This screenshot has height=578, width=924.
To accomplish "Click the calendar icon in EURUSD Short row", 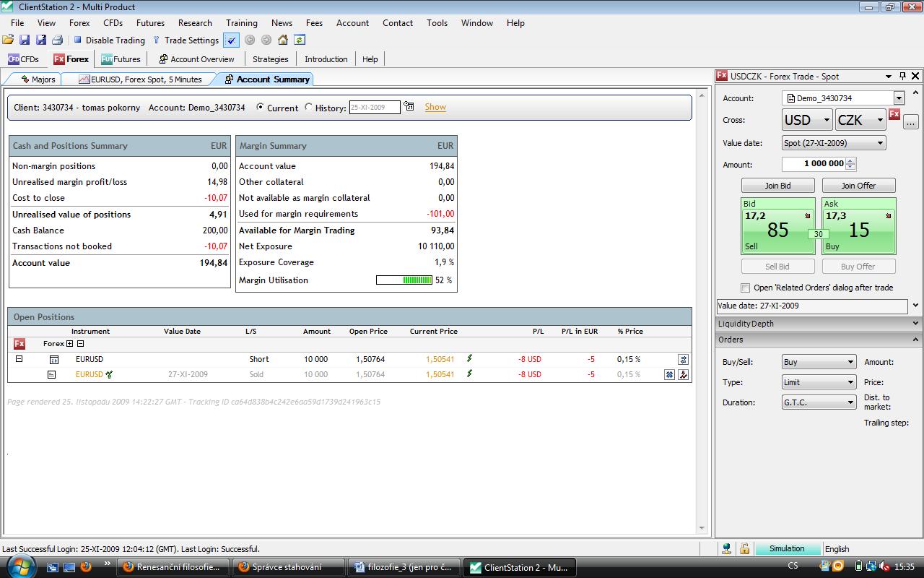I will coord(54,359).
